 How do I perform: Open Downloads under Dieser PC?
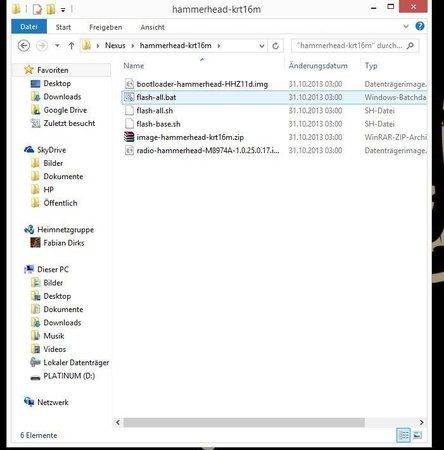(x=62, y=323)
